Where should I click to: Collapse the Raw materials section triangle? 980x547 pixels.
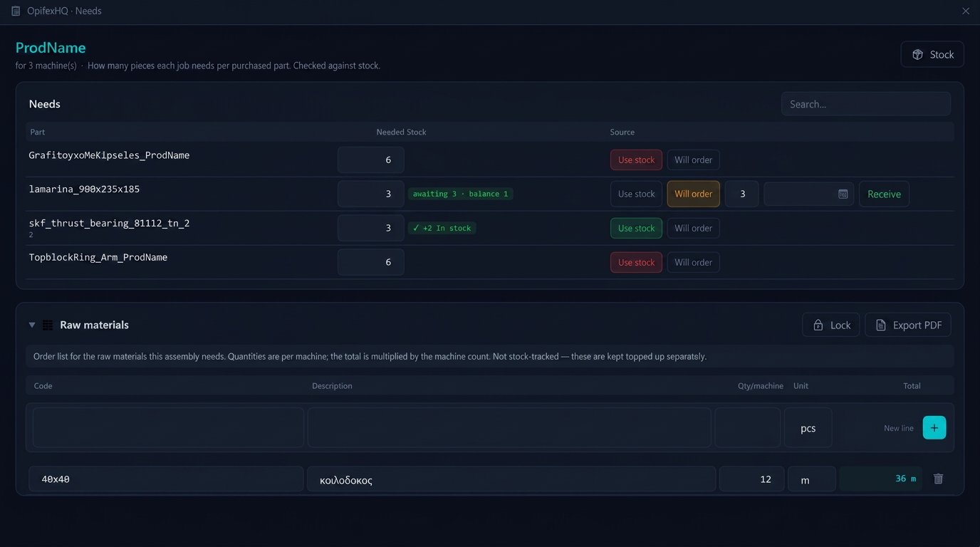(x=32, y=325)
